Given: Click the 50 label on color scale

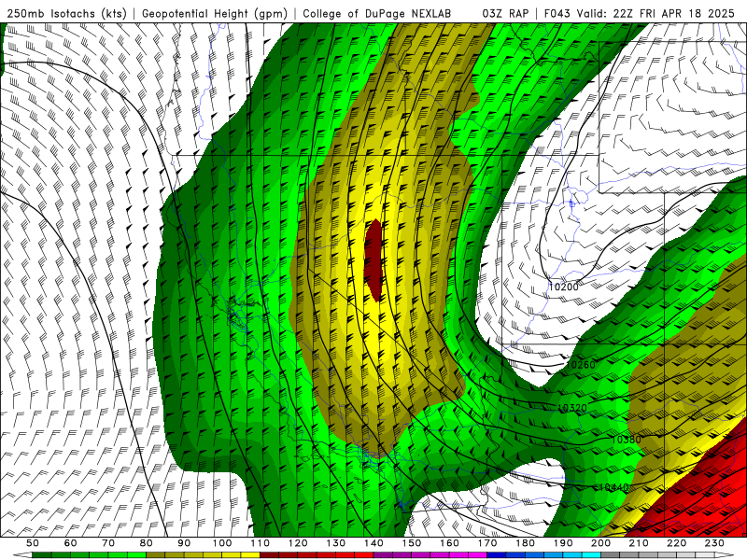Looking at the screenshot, I should (33, 543).
